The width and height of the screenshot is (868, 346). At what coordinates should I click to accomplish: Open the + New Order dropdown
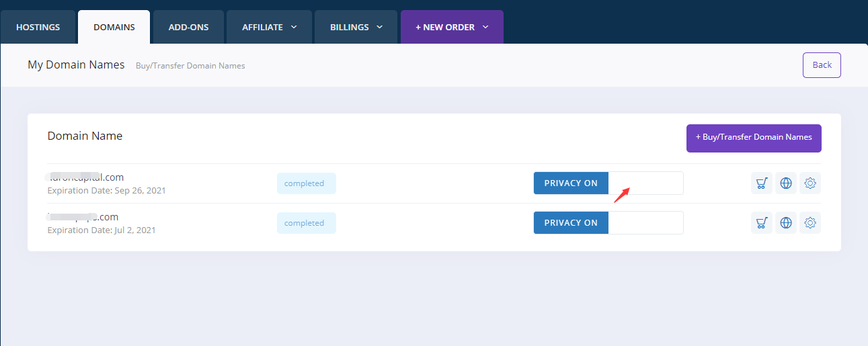pyautogui.click(x=451, y=28)
